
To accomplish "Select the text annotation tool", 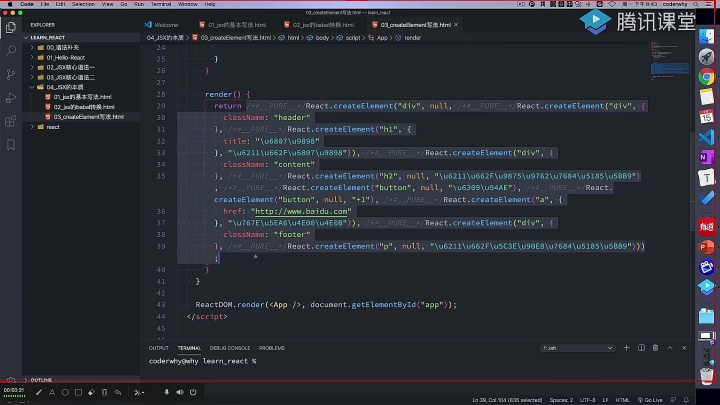I will [52, 392].
